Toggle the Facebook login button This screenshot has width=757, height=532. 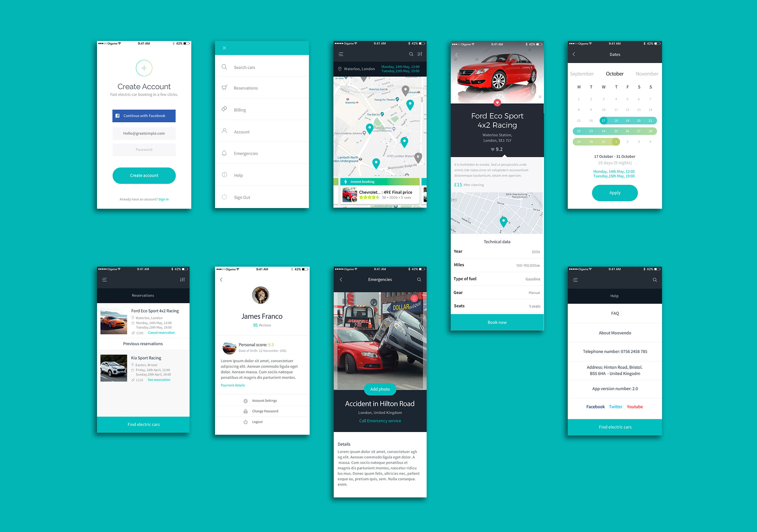coord(143,116)
